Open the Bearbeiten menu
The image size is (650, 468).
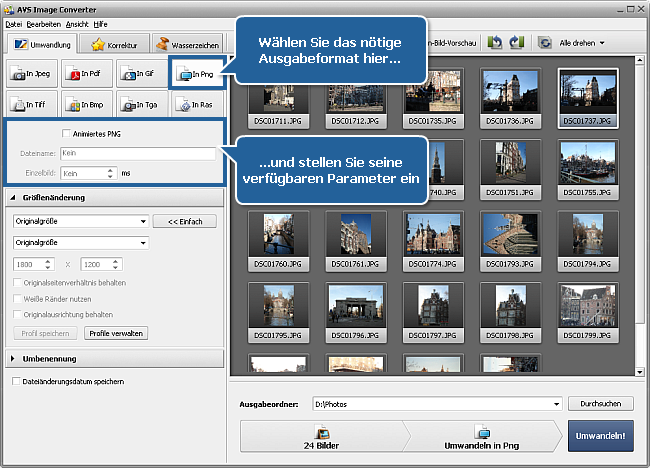click(x=43, y=23)
